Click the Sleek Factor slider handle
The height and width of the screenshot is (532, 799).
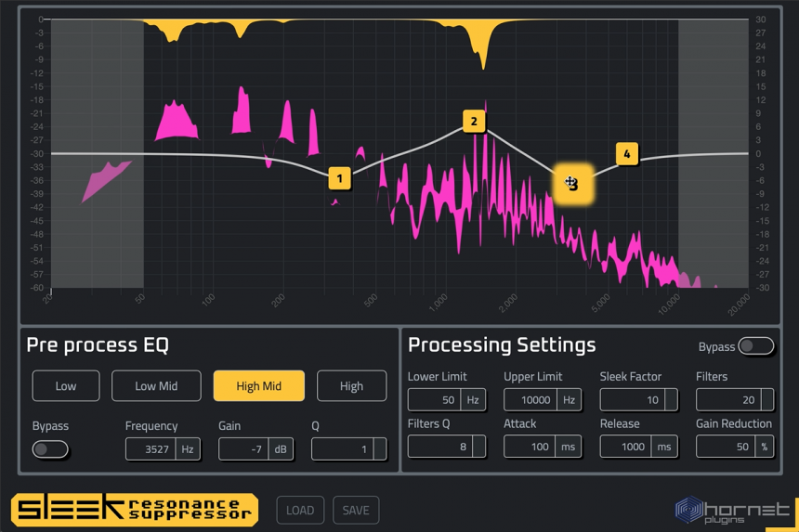672,400
